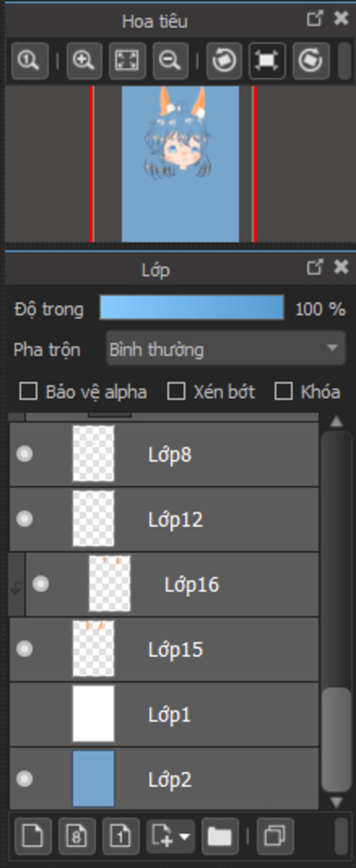
Task: Duplicate the current layer
Action: pos(275,836)
